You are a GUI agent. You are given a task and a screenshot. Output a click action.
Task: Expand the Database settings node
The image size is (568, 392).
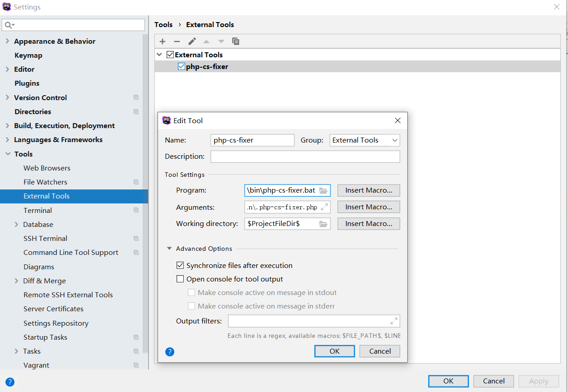tap(17, 224)
